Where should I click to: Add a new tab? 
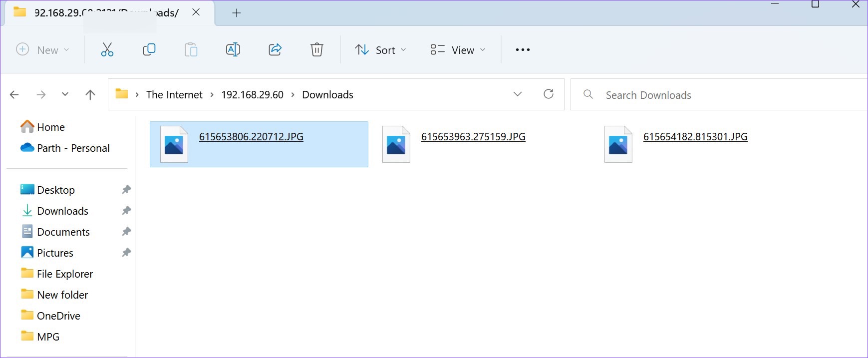(x=237, y=13)
